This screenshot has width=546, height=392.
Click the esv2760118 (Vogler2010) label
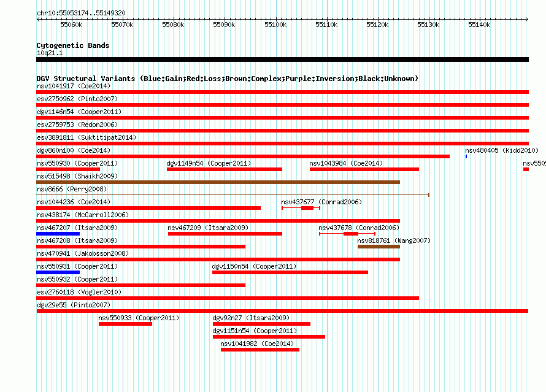[79, 292]
